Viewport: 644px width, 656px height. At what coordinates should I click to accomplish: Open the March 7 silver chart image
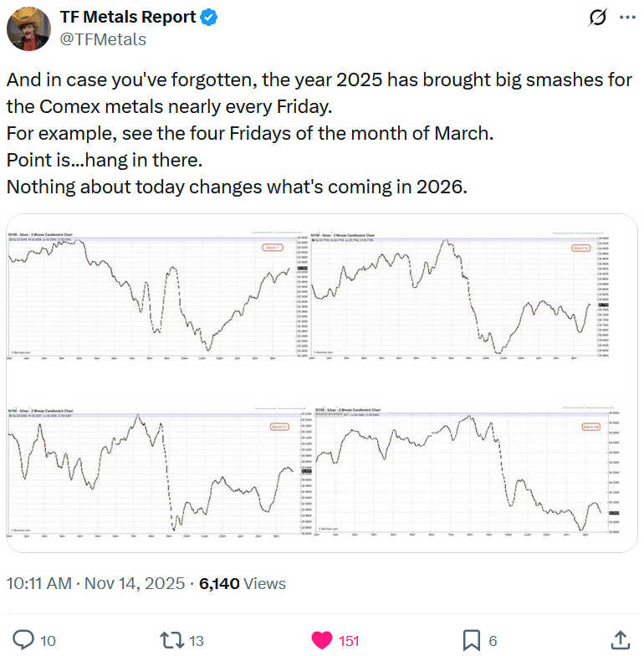155,298
